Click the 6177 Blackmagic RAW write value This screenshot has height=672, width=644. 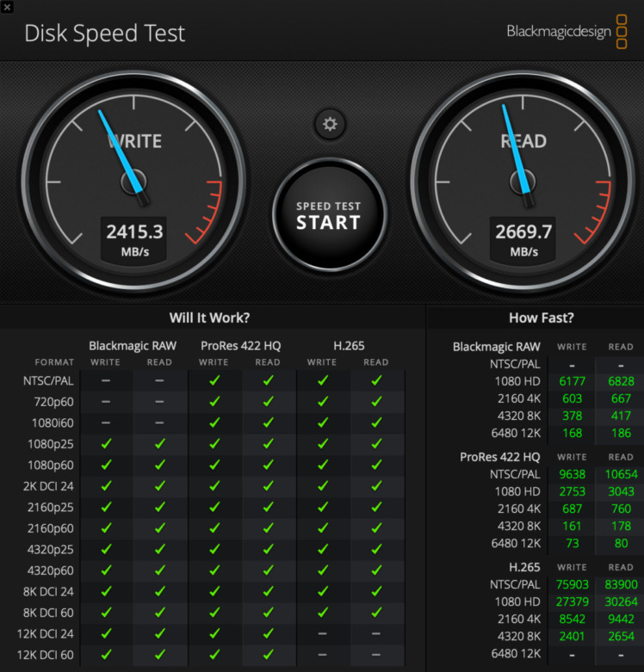(x=572, y=381)
